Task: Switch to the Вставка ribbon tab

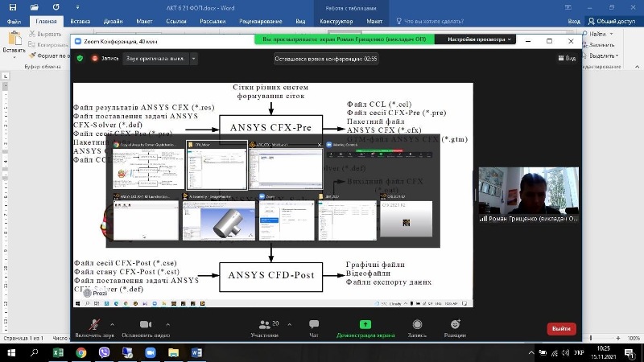Action: (80, 22)
